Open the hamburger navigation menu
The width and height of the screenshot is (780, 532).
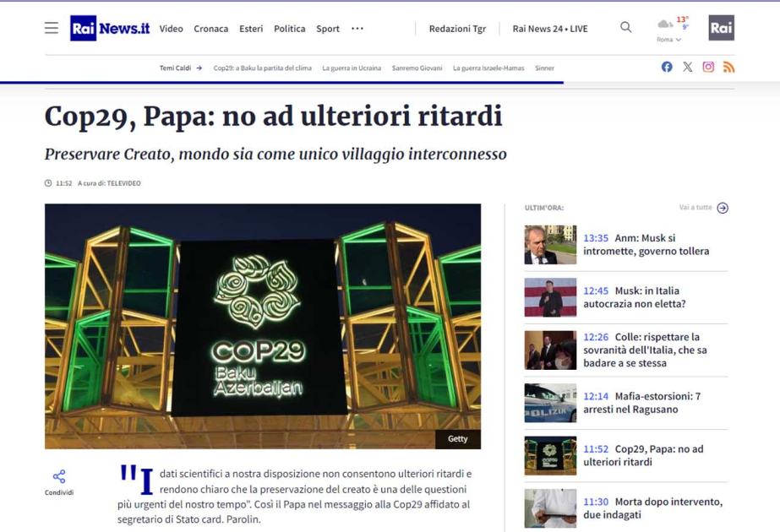point(52,28)
